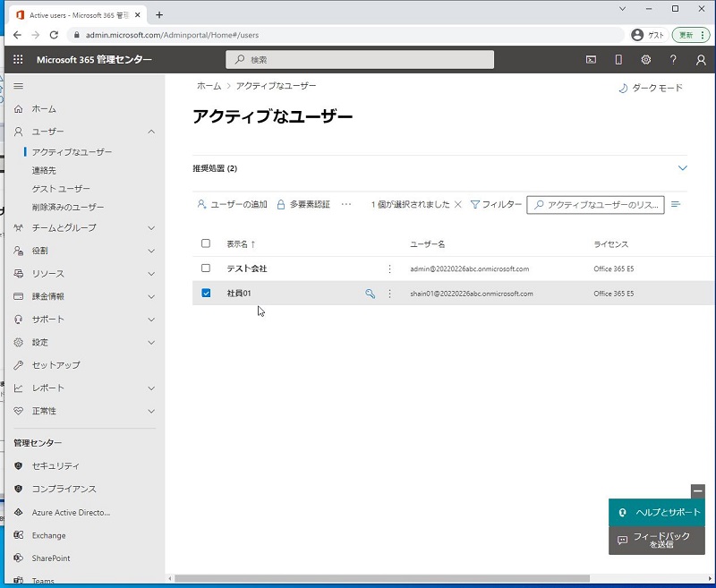Open a new browser tab

click(x=159, y=15)
